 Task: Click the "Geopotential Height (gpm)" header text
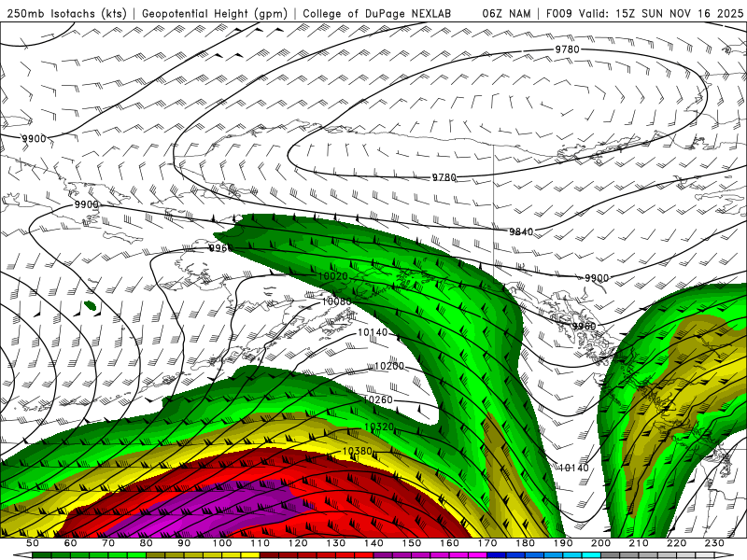215,13
